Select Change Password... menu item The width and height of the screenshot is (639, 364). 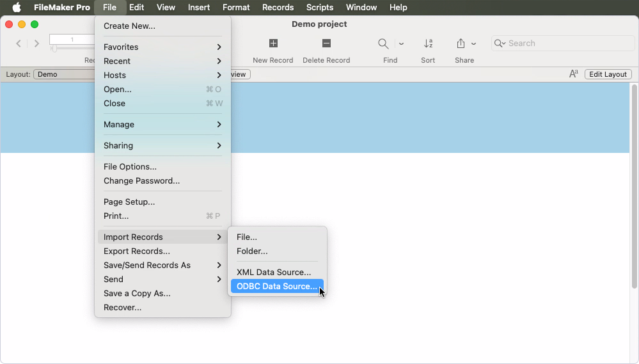pyautogui.click(x=162, y=180)
